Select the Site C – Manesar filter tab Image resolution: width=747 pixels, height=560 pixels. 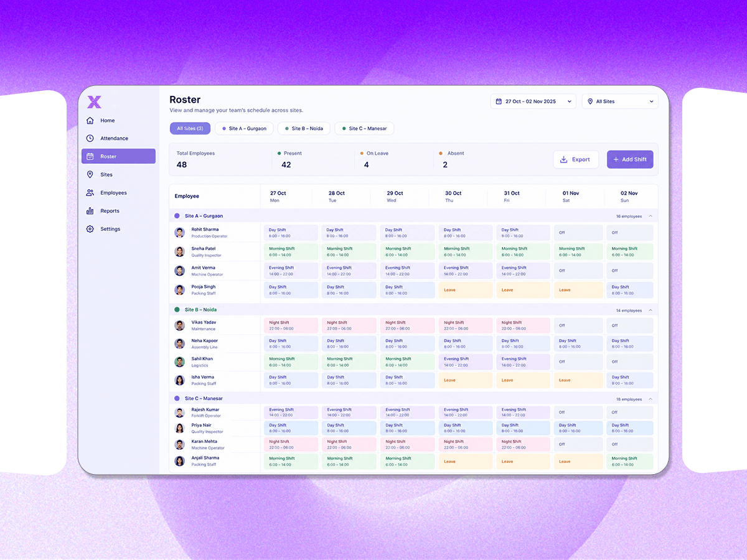point(364,129)
